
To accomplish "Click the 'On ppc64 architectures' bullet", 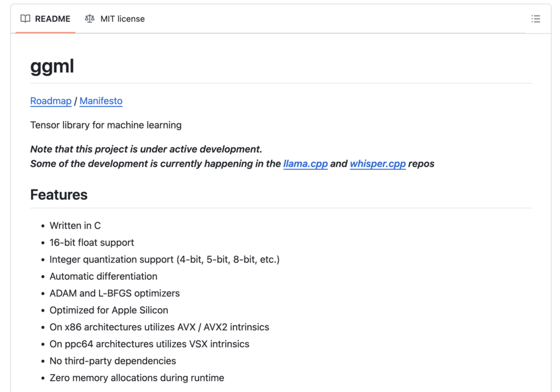I will (x=150, y=344).
